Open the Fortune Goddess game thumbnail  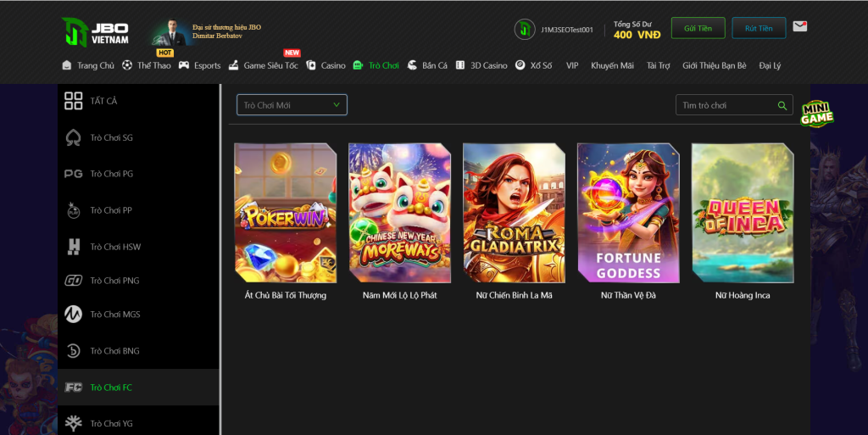point(628,213)
